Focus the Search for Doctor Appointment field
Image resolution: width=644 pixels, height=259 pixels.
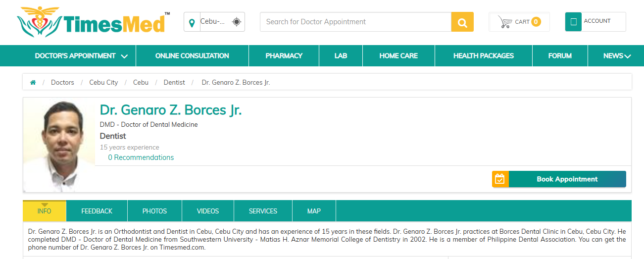pos(355,22)
